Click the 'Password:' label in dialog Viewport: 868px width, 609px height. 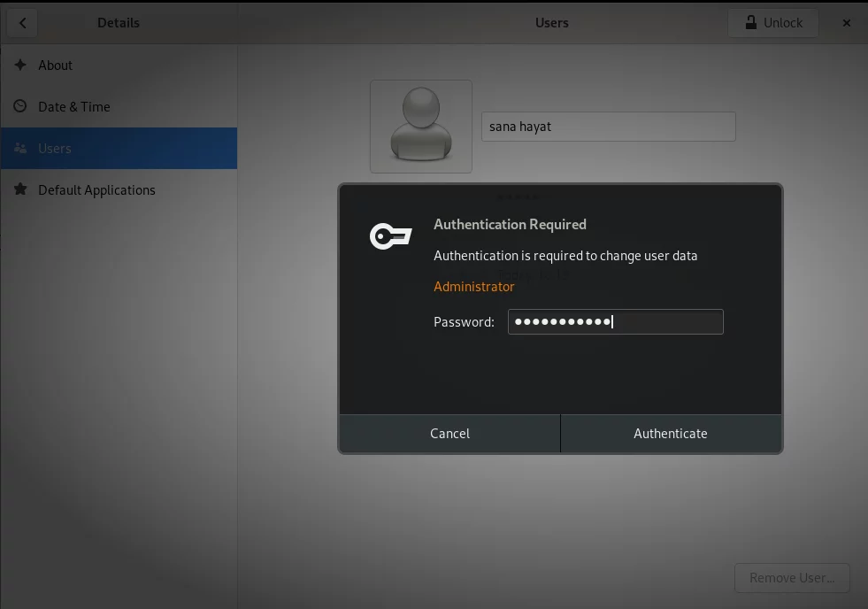tap(464, 322)
